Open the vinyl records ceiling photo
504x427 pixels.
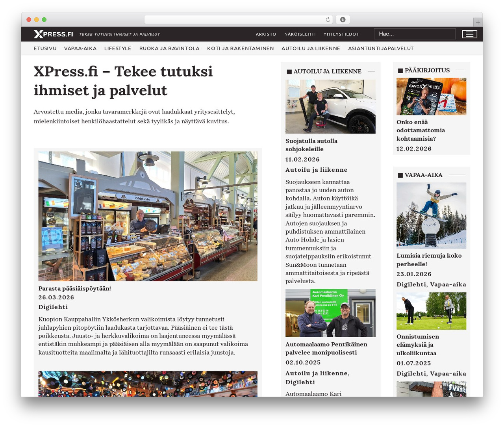click(148, 384)
